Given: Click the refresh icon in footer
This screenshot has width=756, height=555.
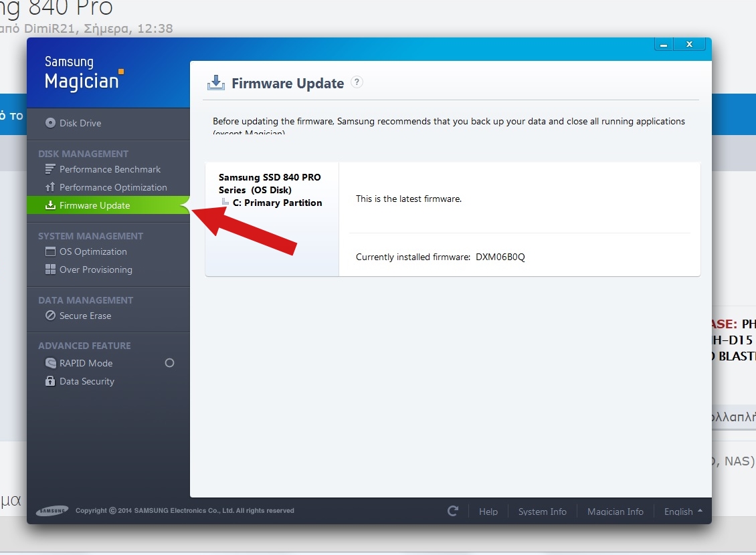Looking at the screenshot, I should (453, 511).
